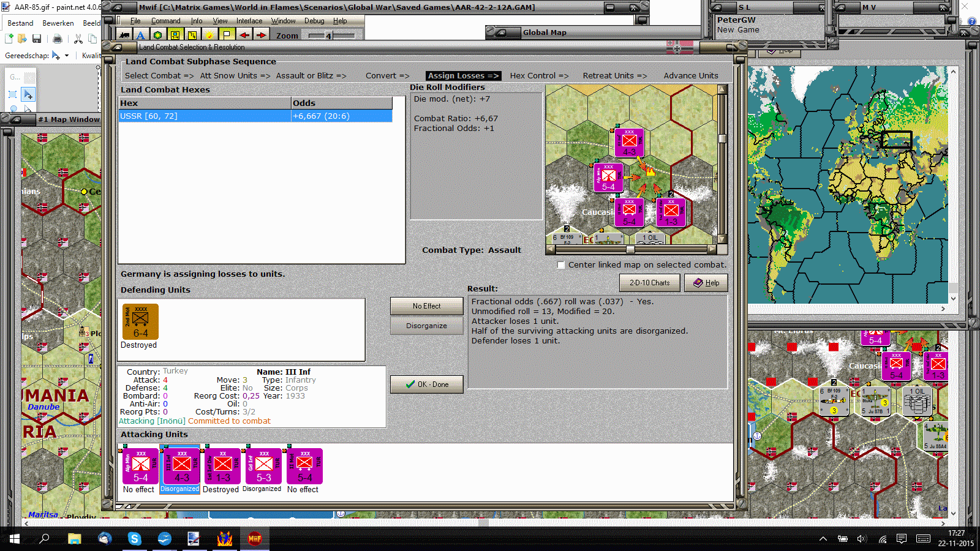The height and width of the screenshot is (551, 980).
Task: Open the volume control in system tray
Action: (862, 539)
